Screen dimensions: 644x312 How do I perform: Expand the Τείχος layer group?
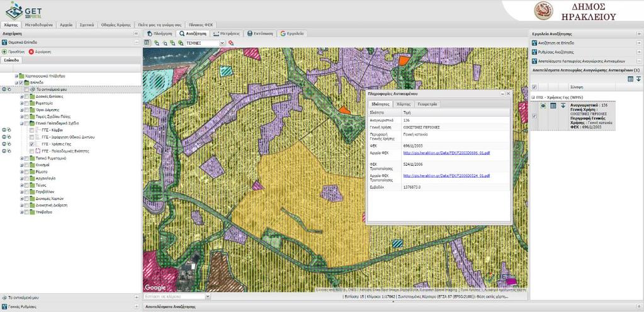[x=21, y=185]
